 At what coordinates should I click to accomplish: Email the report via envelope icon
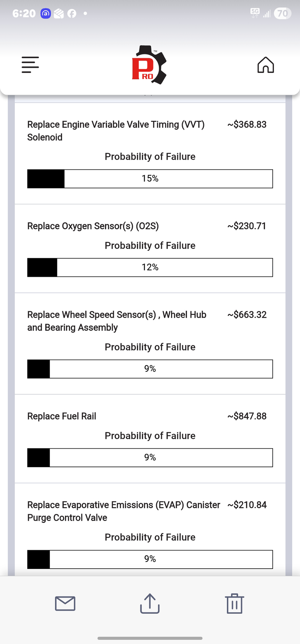[65, 603]
